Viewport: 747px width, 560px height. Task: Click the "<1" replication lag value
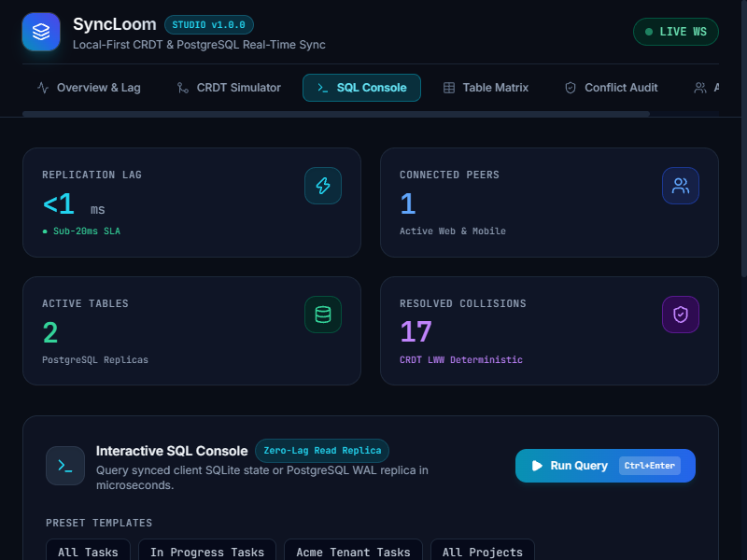(59, 203)
